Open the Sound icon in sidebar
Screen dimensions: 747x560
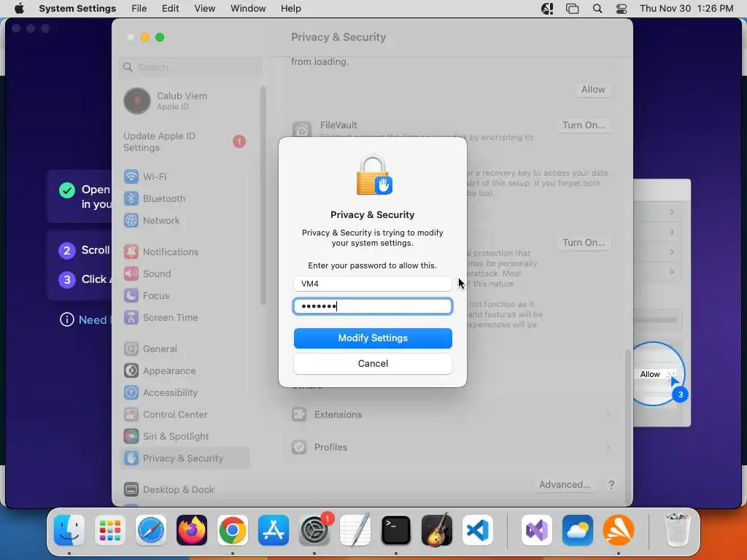[131, 274]
